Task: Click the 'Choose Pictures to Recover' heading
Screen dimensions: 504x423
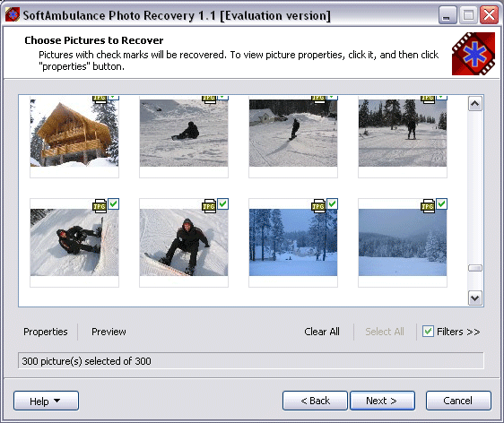Action: coord(94,40)
